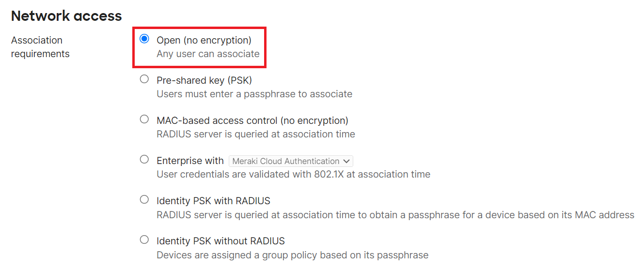644x269 pixels.
Task: Click 'Users must enter a passphrase to associate' text
Action: coord(254,94)
